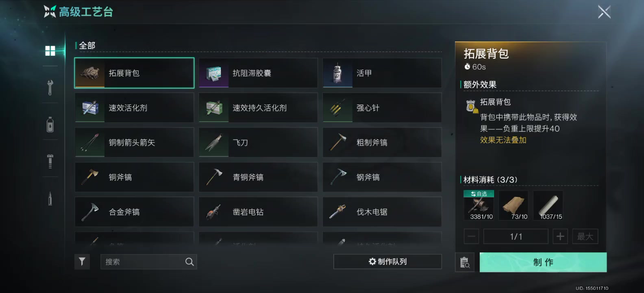Open the bullet ammo category in sidebar
644x293 pixels.
tap(50, 199)
